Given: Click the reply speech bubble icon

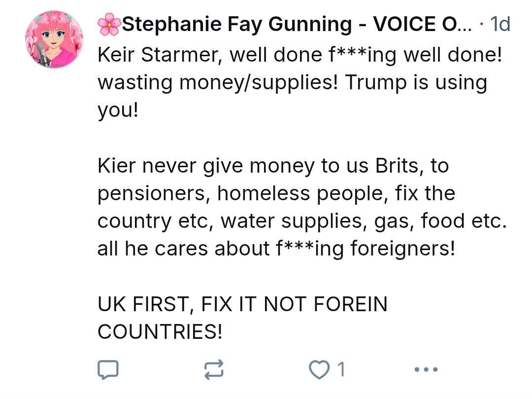Looking at the screenshot, I should [107, 369].
